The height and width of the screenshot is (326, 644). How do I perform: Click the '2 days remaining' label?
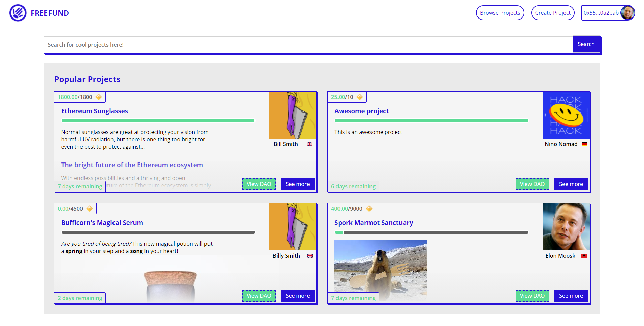tap(80, 298)
